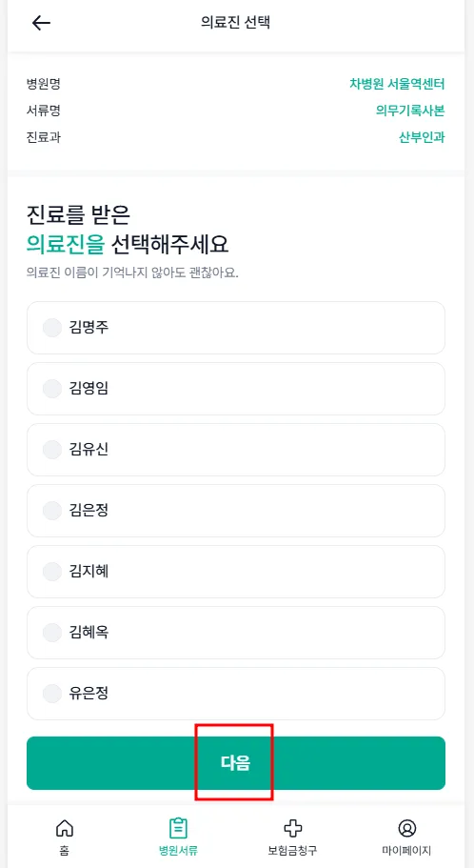Open the 마이페이지 profile icon

[406, 829]
